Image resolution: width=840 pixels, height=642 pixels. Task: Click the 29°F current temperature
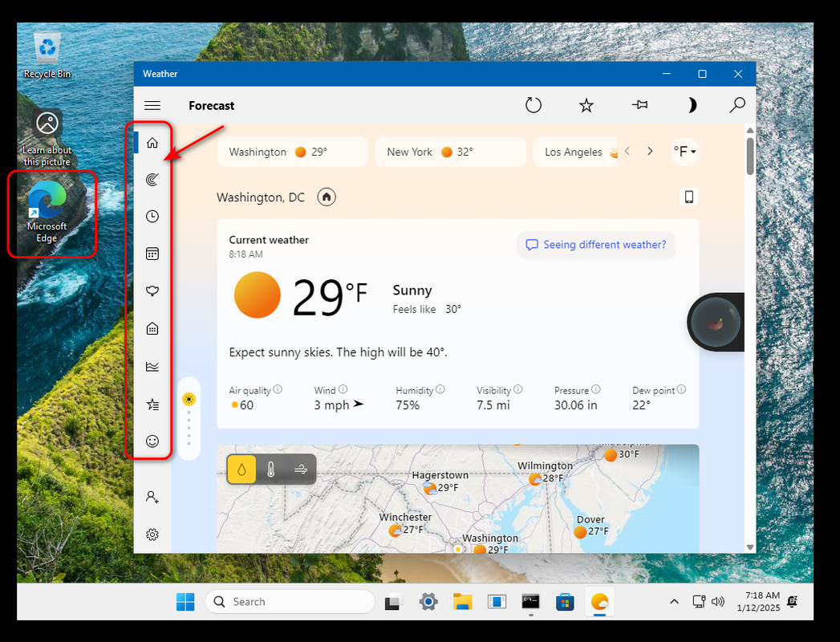(x=330, y=298)
